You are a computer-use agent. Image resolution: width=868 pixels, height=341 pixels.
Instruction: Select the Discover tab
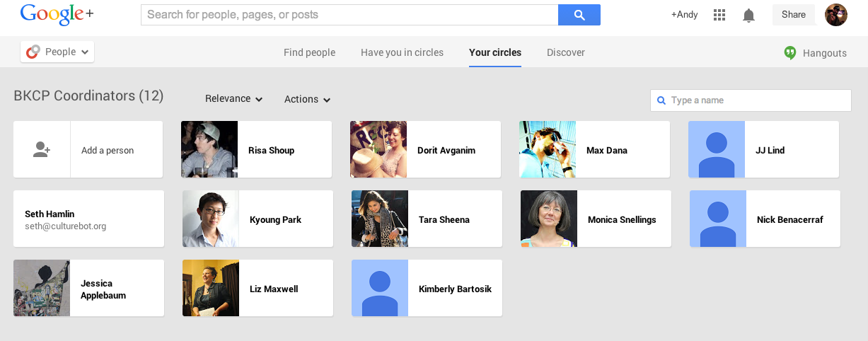coord(565,52)
